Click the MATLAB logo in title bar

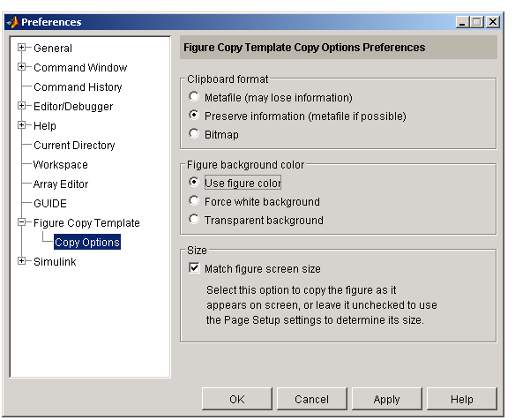tap(13, 22)
